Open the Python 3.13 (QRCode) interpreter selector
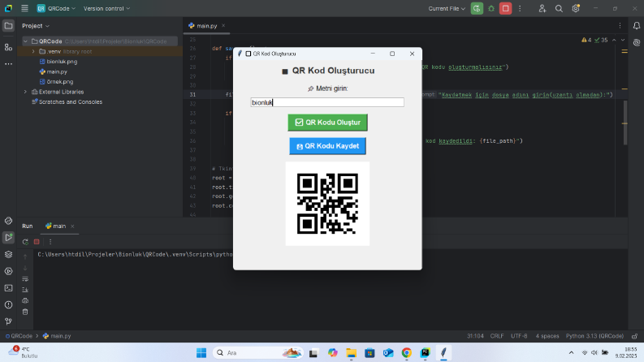The width and height of the screenshot is (644, 362). 594,336
